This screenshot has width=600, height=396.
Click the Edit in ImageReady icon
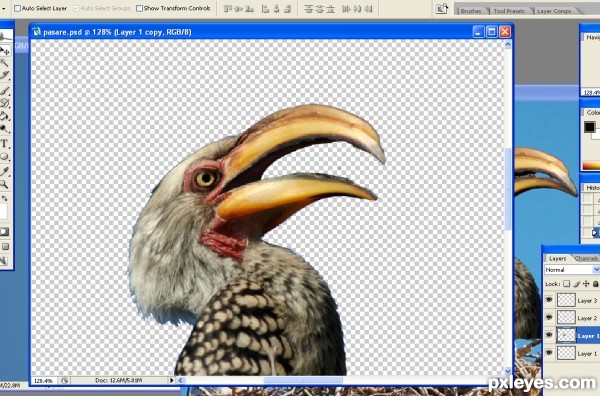(x=5, y=261)
